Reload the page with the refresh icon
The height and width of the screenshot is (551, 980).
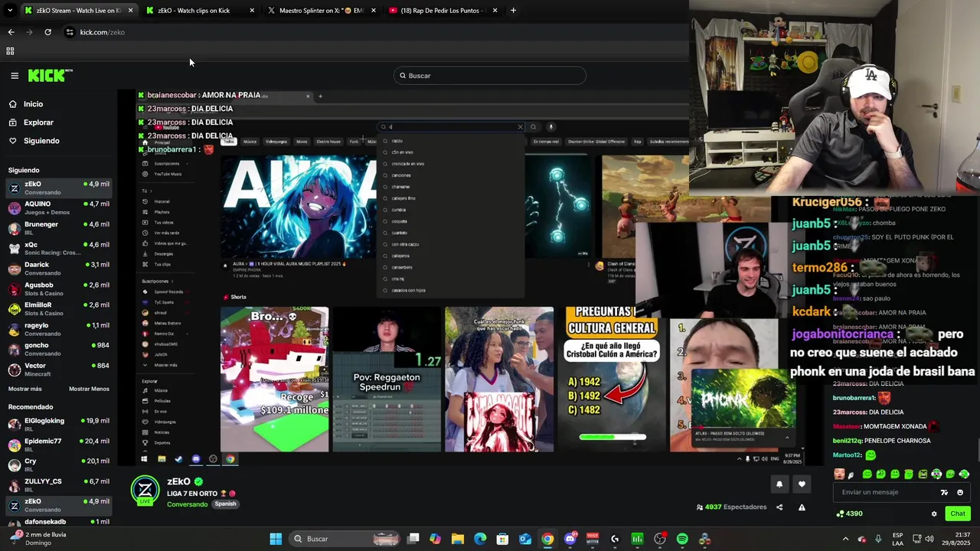[47, 32]
